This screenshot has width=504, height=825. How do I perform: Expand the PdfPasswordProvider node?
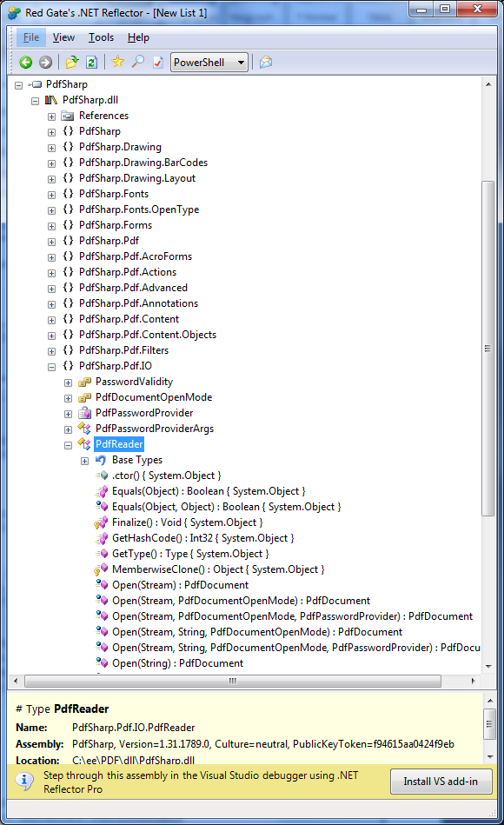point(69,414)
